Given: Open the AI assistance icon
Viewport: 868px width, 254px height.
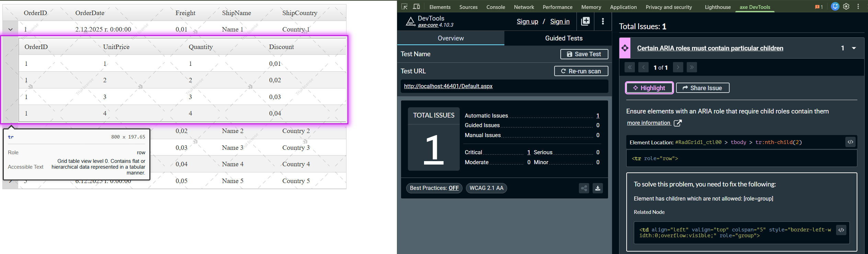Looking at the screenshot, I should click(x=835, y=7).
